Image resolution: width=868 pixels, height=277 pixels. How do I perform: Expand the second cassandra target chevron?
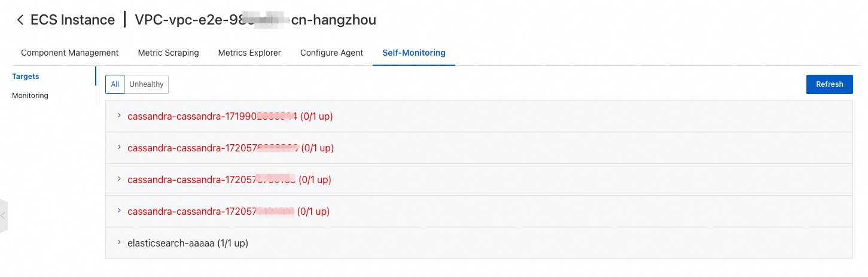pos(120,147)
